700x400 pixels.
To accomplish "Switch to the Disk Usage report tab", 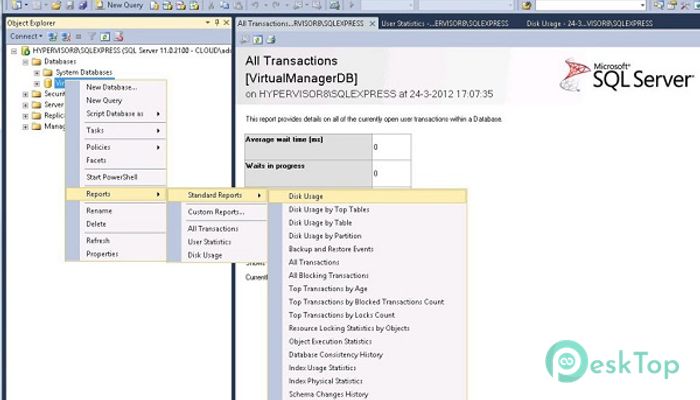I will [589, 23].
